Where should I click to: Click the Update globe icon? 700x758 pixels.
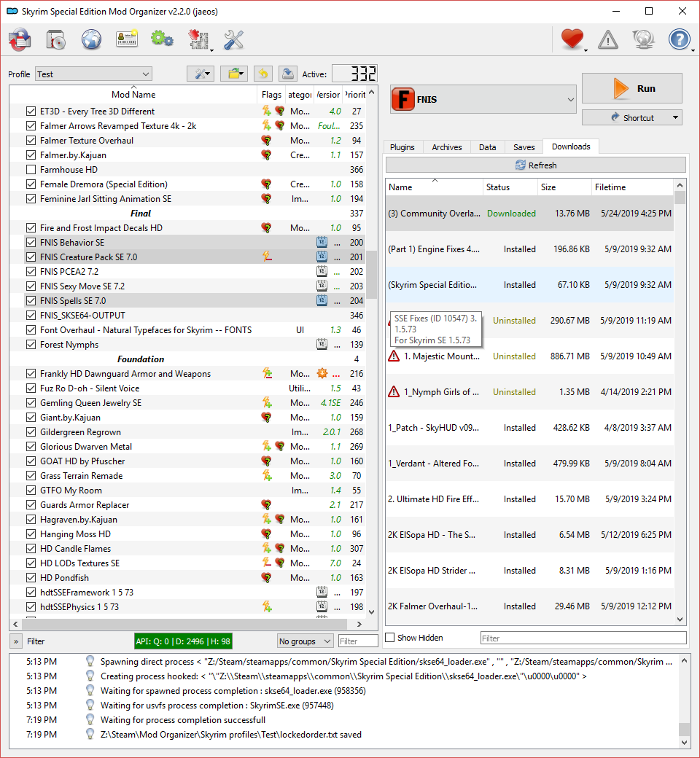coord(643,39)
